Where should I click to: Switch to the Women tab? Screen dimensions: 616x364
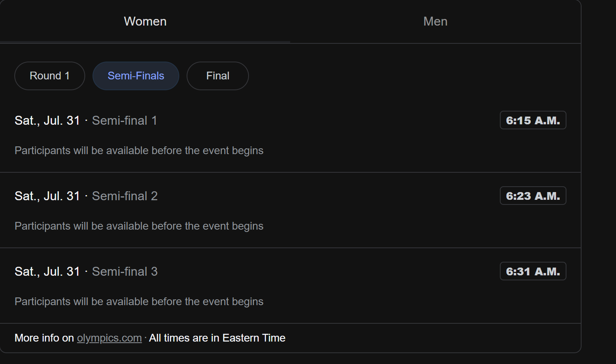[x=145, y=21]
